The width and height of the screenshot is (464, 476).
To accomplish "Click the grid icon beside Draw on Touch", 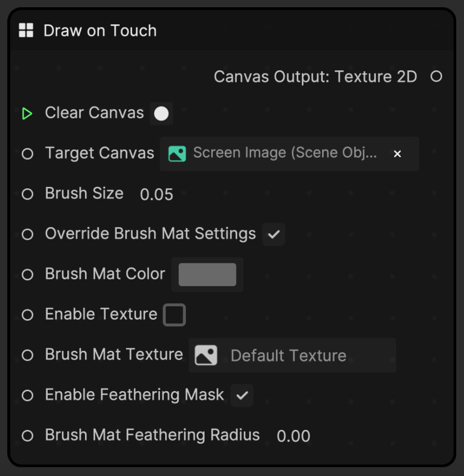I will coord(26,31).
